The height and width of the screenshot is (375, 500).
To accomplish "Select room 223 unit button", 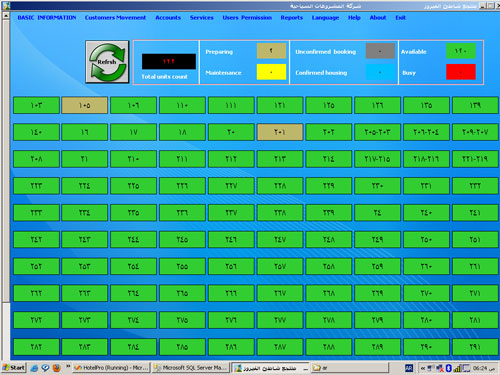I will click(36, 186).
